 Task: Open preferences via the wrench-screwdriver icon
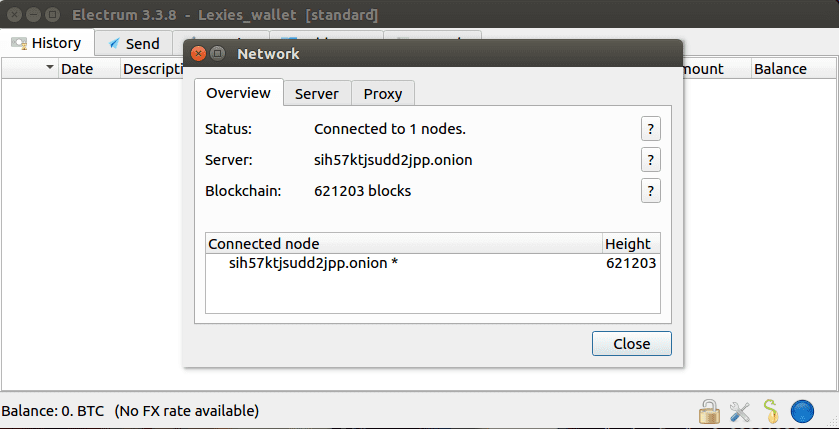click(740, 410)
